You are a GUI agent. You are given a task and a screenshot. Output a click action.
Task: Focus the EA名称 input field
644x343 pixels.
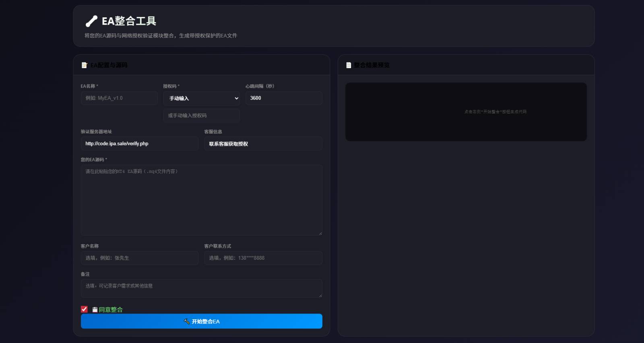click(x=119, y=98)
